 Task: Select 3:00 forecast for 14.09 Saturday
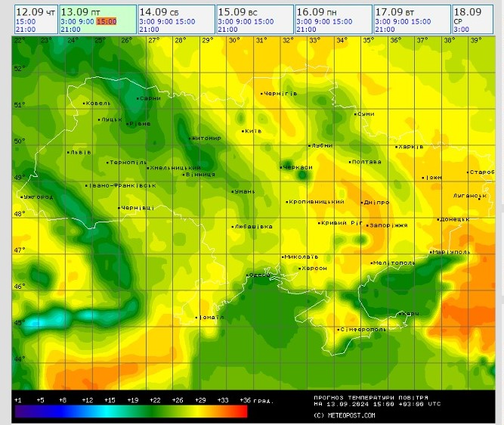pyautogui.click(x=147, y=22)
